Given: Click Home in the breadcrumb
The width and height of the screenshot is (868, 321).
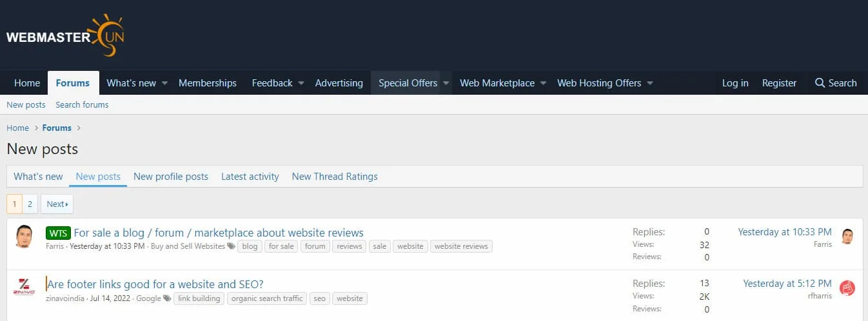Looking at the screenshot, I should click(17, 128).
